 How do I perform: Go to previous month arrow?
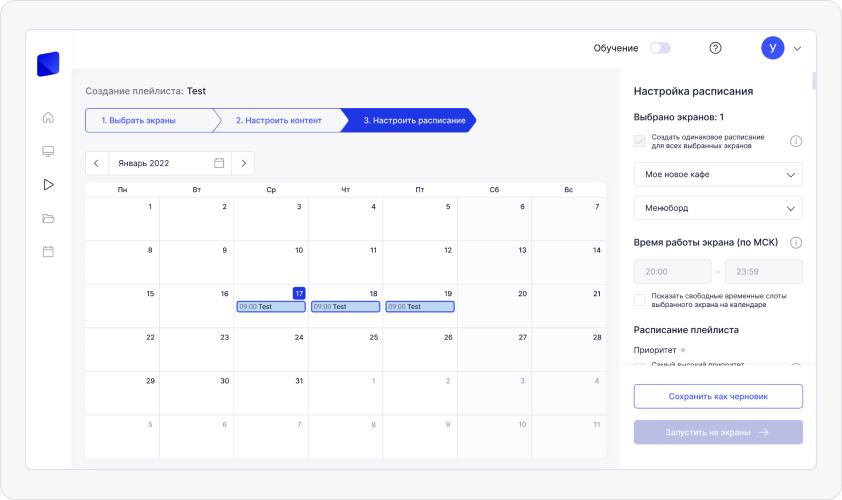(x=97, y=162)
